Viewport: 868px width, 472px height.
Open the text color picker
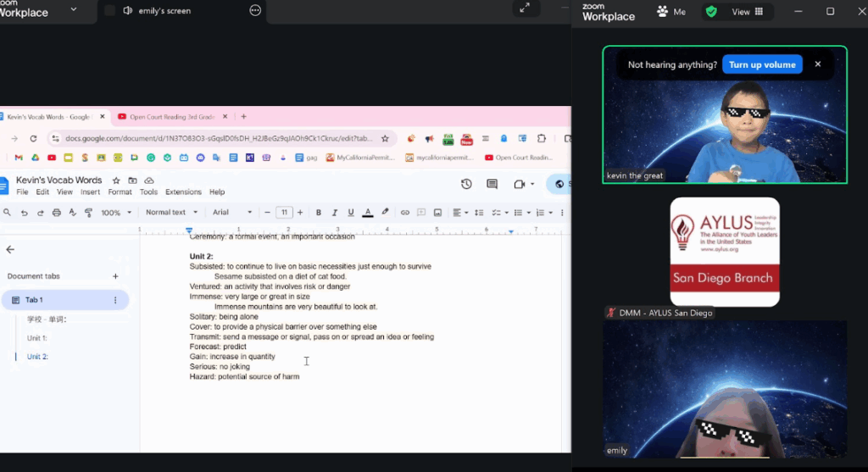[x=368, y=213]
